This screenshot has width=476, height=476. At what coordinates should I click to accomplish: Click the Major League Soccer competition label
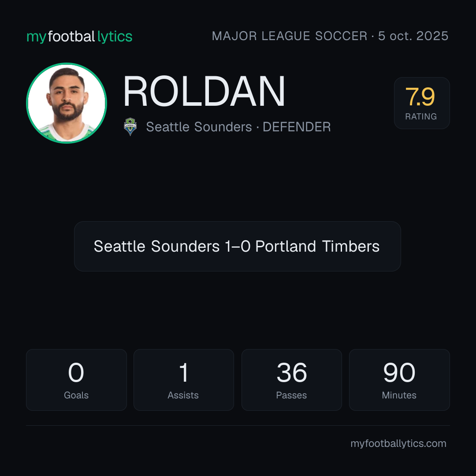(290, 36)
